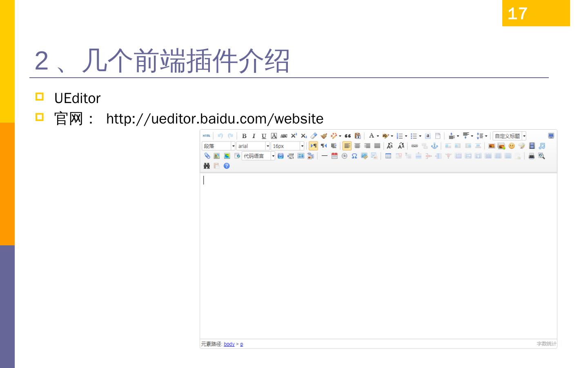The width and height of the screenshot is (588, 368).
Task: Clear formatting with the eraser icon
Action: tap(314, 136)
